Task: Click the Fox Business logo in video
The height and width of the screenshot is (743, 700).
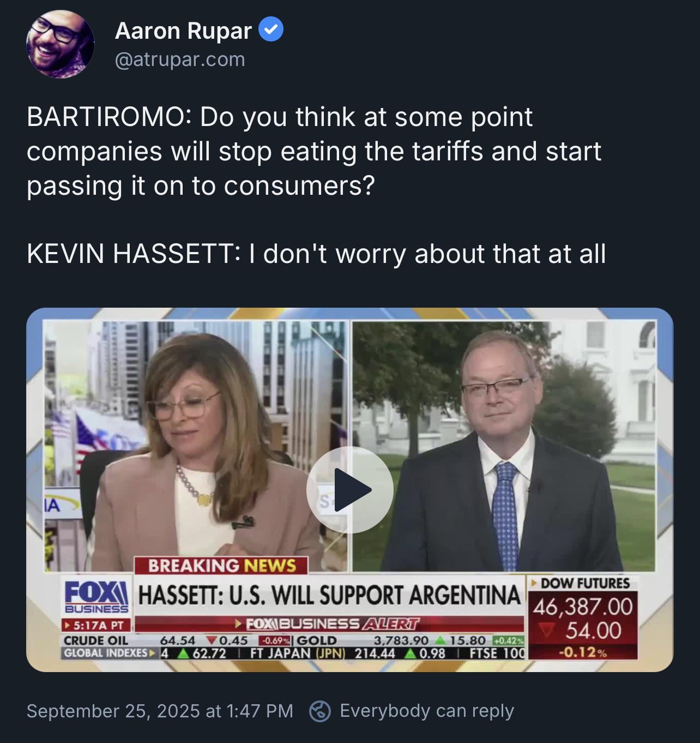Action: [96, 597]
